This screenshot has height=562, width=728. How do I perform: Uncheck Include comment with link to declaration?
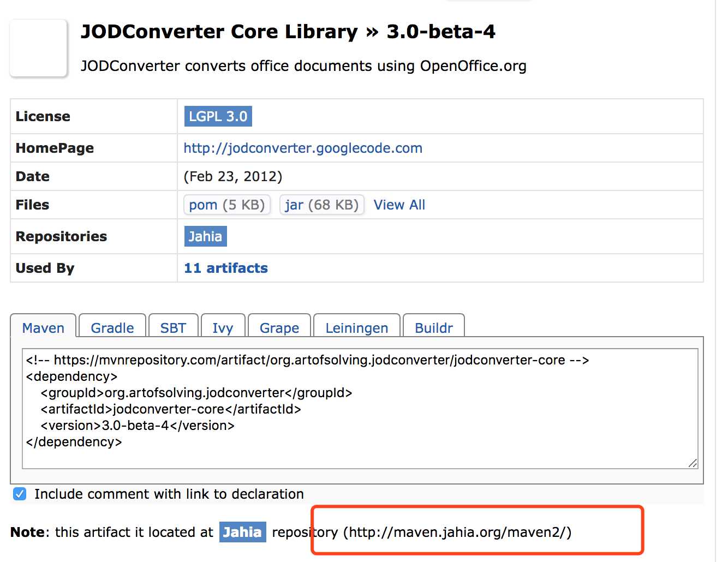20,494
